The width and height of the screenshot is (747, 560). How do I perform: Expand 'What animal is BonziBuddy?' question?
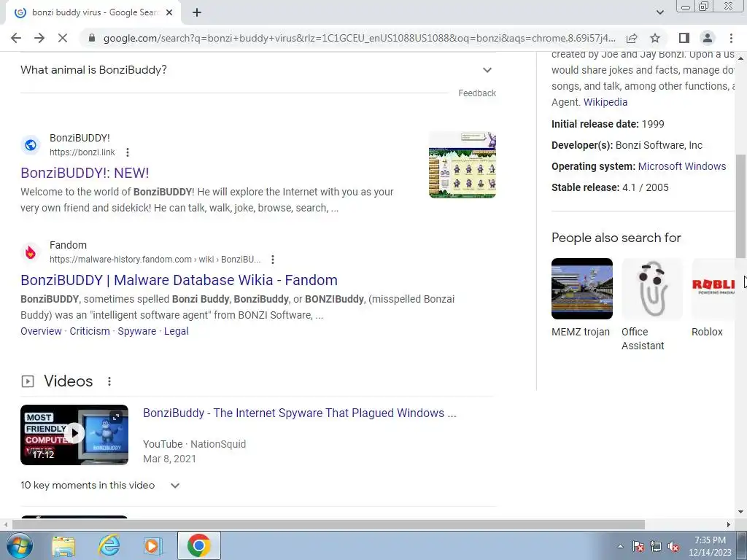[258, 70]
